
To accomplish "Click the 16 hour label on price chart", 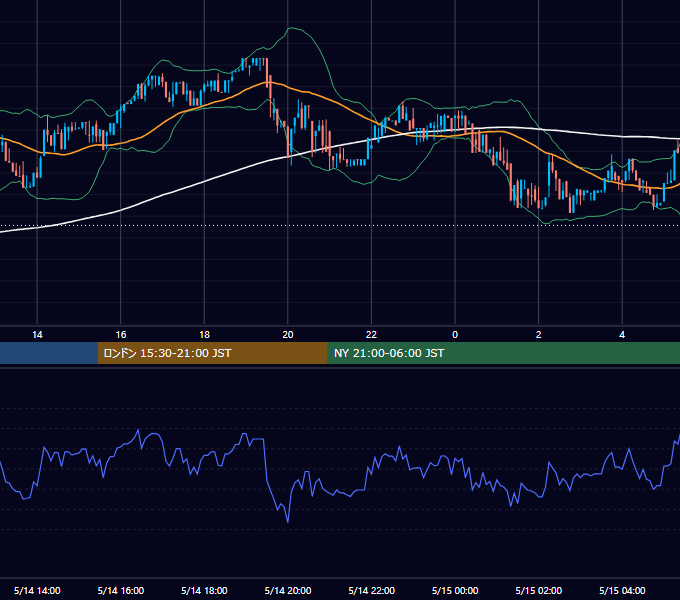I will 121,335.
